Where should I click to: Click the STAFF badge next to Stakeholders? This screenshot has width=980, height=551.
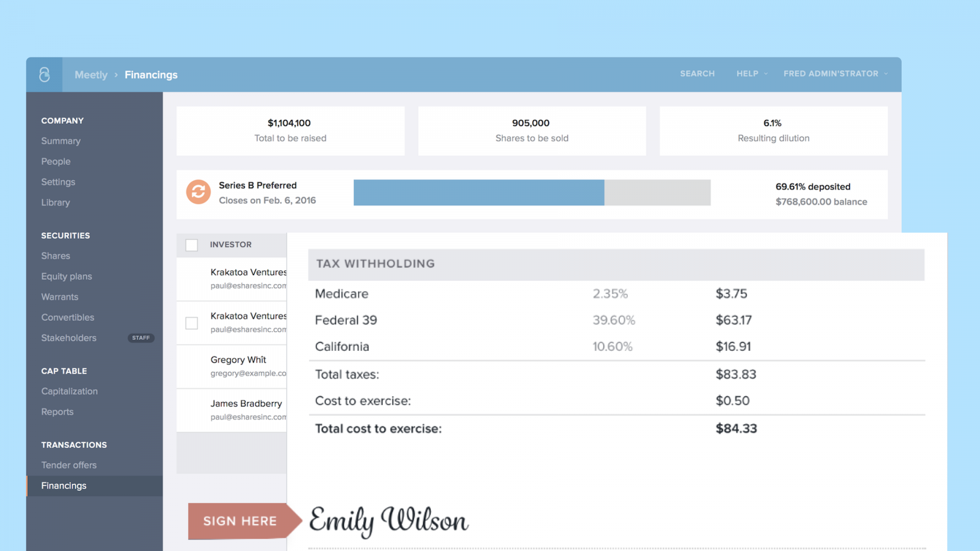pos(141,338)
